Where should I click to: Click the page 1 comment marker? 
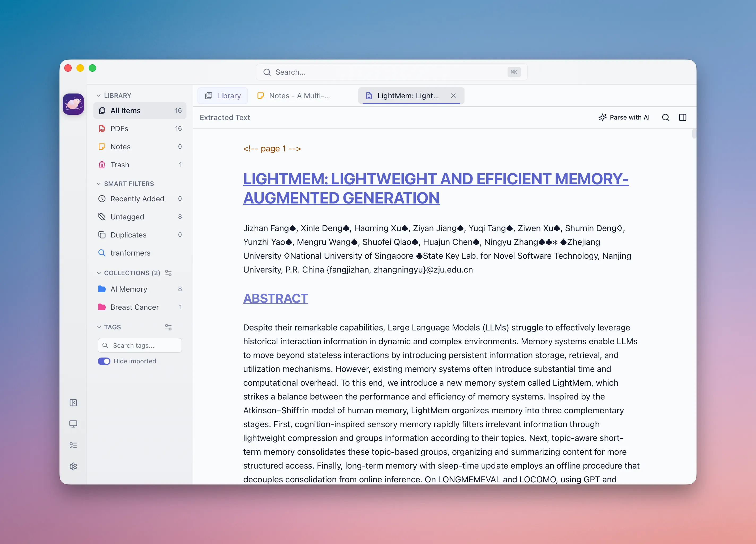(272, 148)
